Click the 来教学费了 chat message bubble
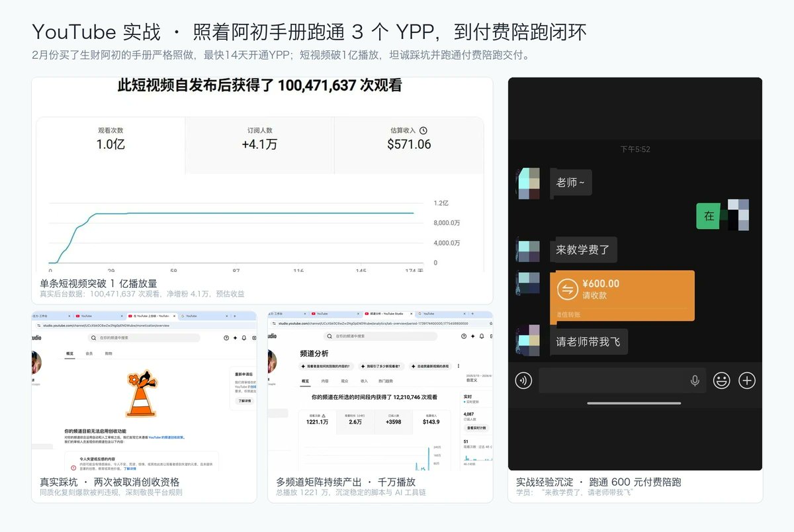 (584, 250)
